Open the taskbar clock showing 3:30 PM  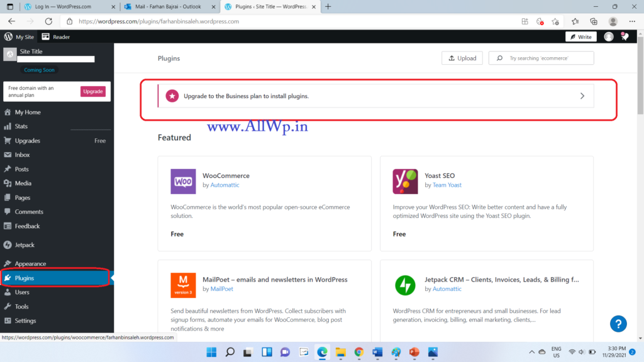(x=614, y=352)
